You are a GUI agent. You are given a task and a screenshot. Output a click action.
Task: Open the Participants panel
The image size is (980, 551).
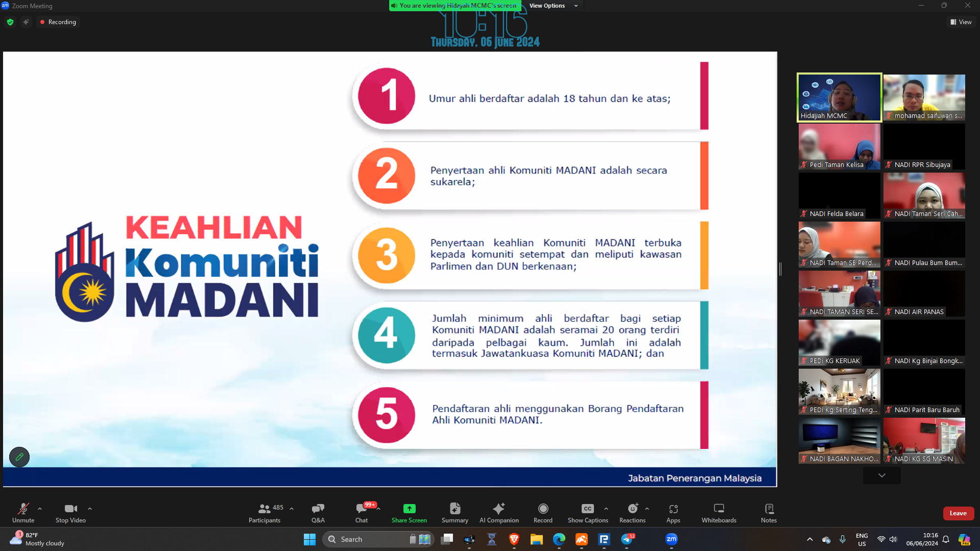click(x=265, y=513)
